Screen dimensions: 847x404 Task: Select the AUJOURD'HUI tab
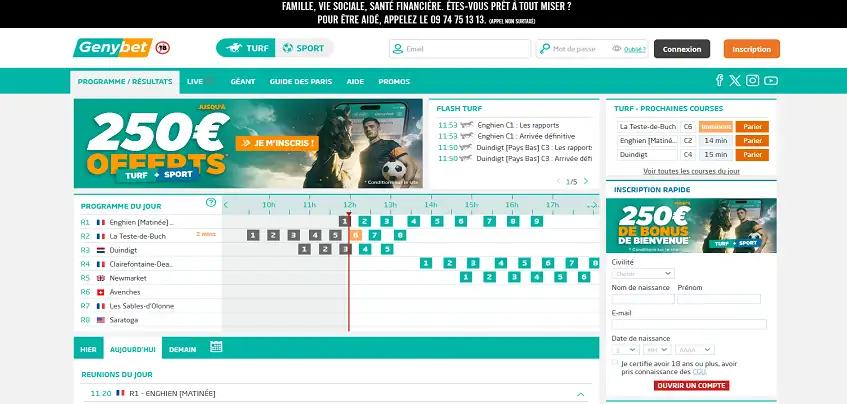click(132, 349)
